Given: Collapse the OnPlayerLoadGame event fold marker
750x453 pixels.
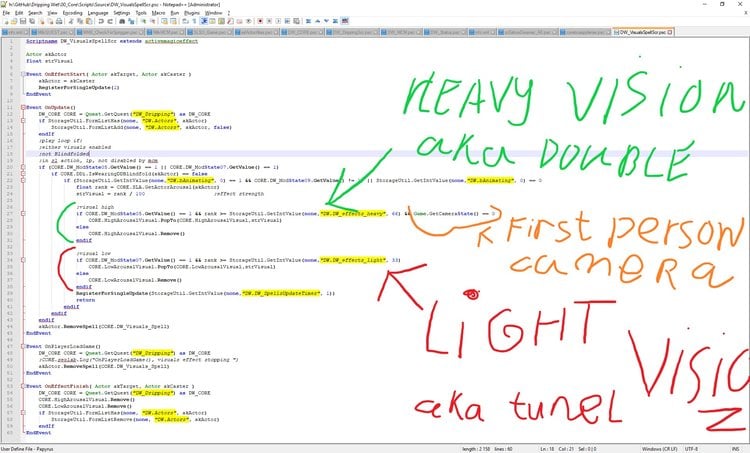Looking at the screenshot, I should tap(23, 346).
